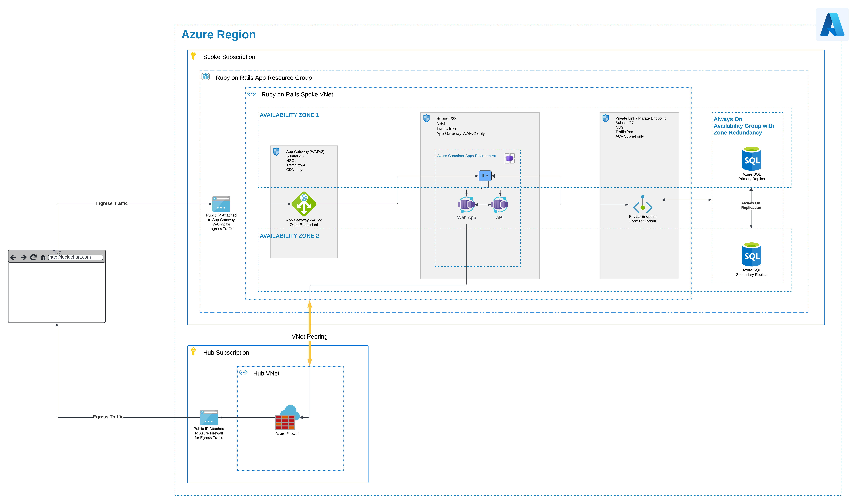Screen dimensions: 857x504
Task: Select the Spoke Subscription label
Action: (x=229, y=57)
